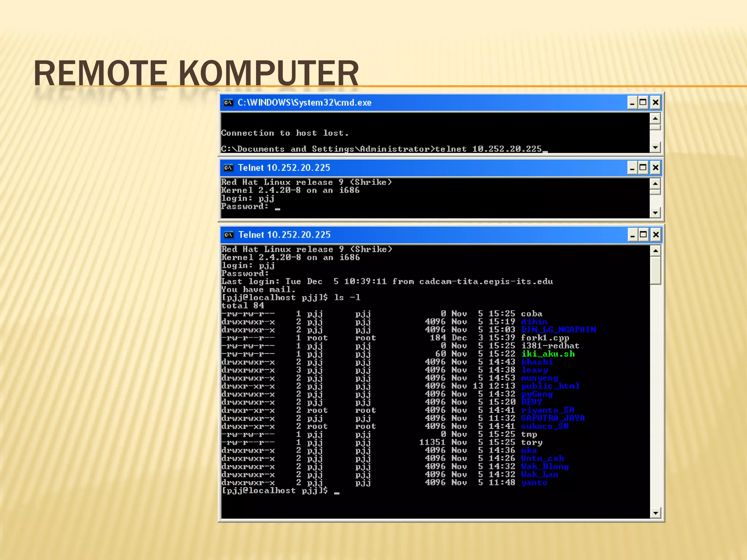Click the cmd.exe window system icon

pos(228,103)
